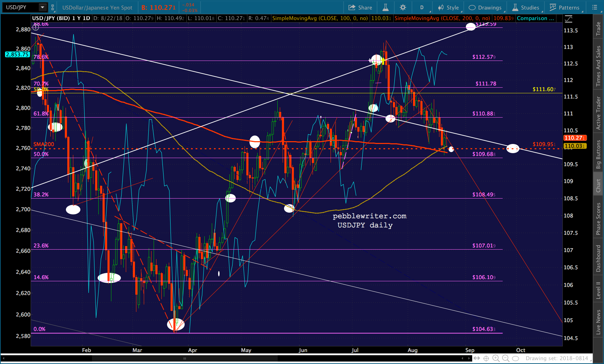Click the USDollar/Japanese Yen Spot description
The image size is (604, 364).
click(97, 7)
